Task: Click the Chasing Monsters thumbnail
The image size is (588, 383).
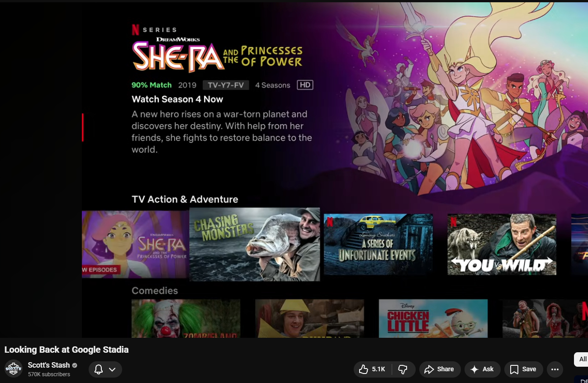Action: tap(254, 244)
